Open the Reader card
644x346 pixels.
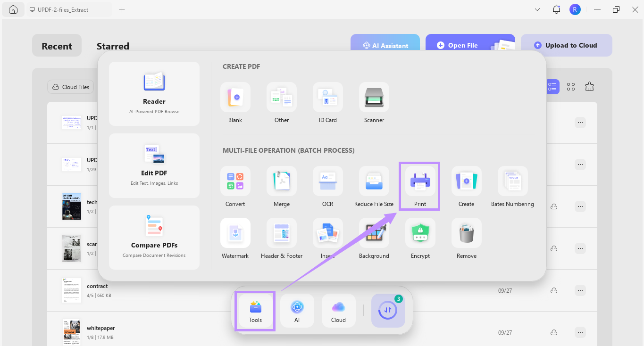(x=154, y=94)
